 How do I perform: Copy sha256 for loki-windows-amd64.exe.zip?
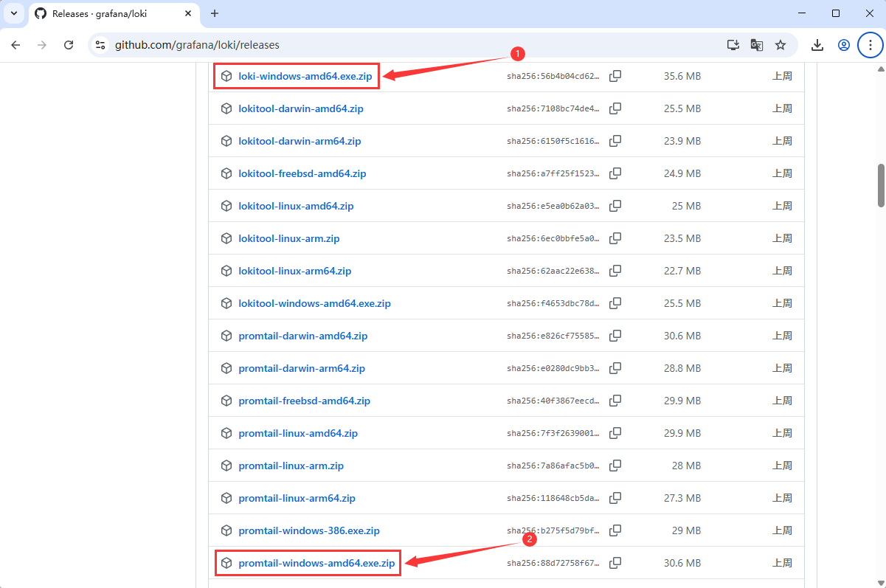tap(615, 76)
